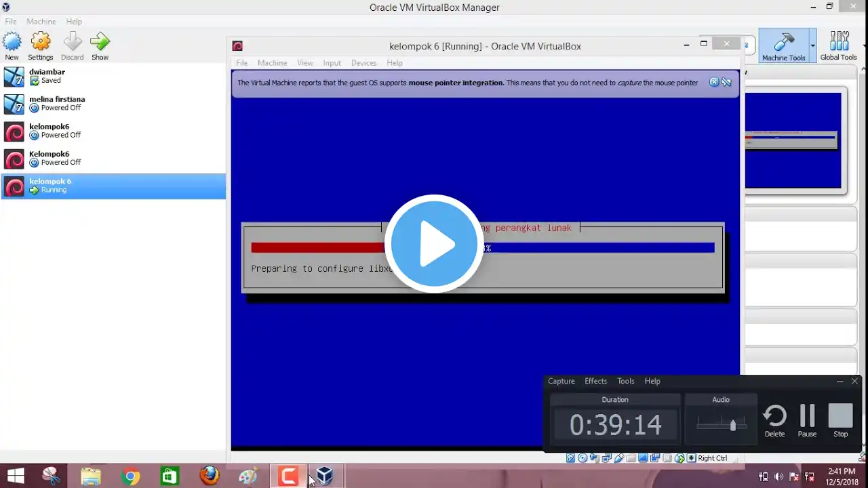Click the Right Ctrl host key label

[x=713, y=458]
